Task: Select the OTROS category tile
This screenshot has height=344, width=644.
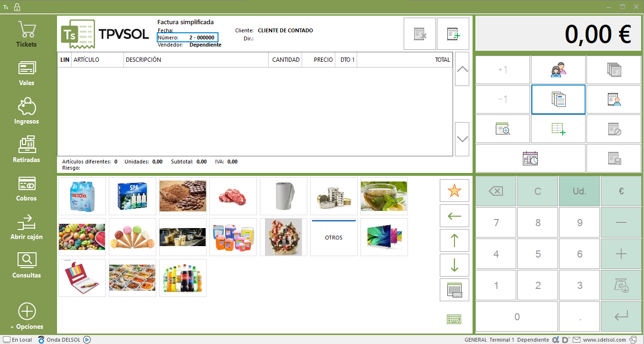Action: [334, 237]
